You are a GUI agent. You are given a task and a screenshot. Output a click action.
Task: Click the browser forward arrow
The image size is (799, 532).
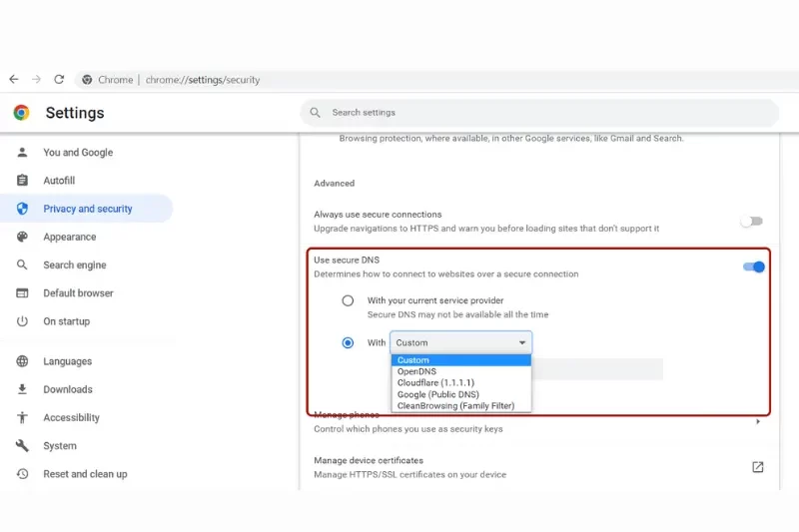36,80
